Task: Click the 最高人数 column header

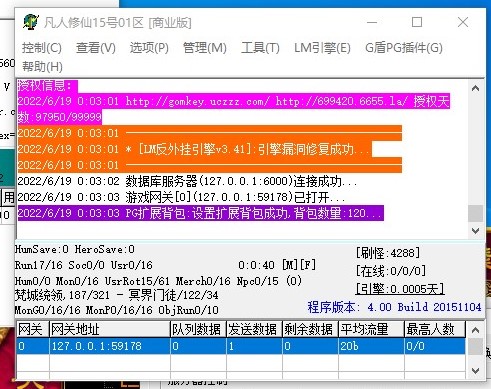Action: tap(435, 329)
